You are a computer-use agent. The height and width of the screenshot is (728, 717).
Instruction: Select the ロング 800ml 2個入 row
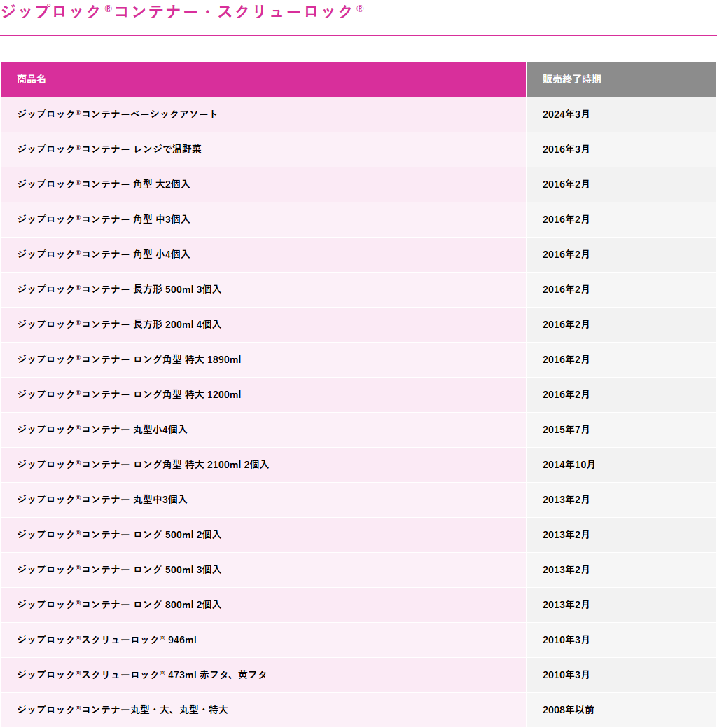358,605
